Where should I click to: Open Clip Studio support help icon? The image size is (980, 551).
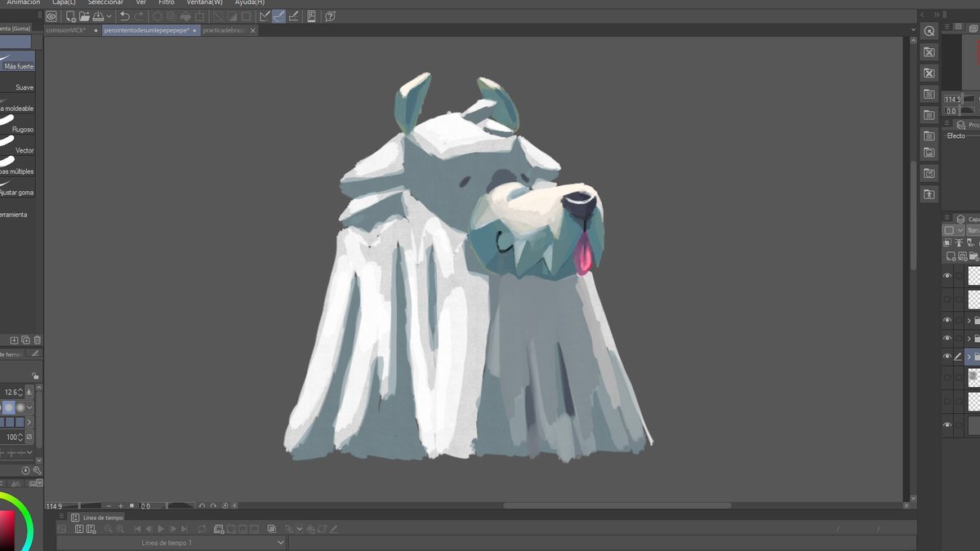[x=330, y=16]
